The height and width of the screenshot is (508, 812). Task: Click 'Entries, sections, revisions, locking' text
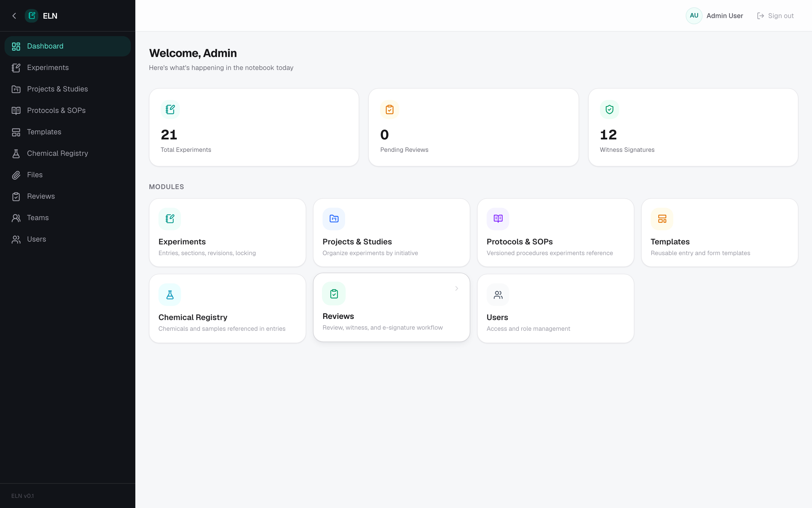[207, 253]
